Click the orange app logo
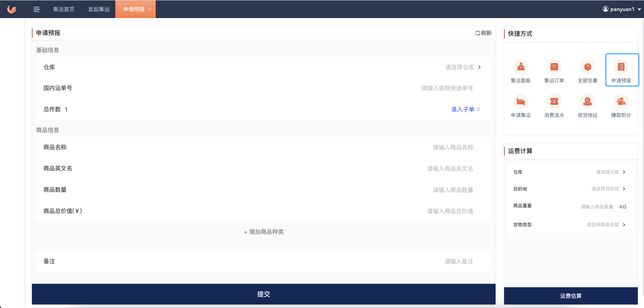The image size is (644, 308). coord(12,9)
